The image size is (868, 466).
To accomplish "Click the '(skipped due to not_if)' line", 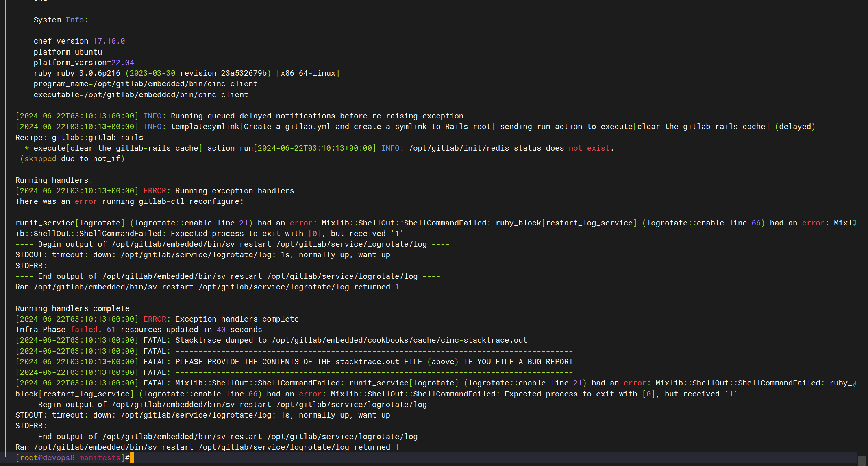I will (72, 159).
